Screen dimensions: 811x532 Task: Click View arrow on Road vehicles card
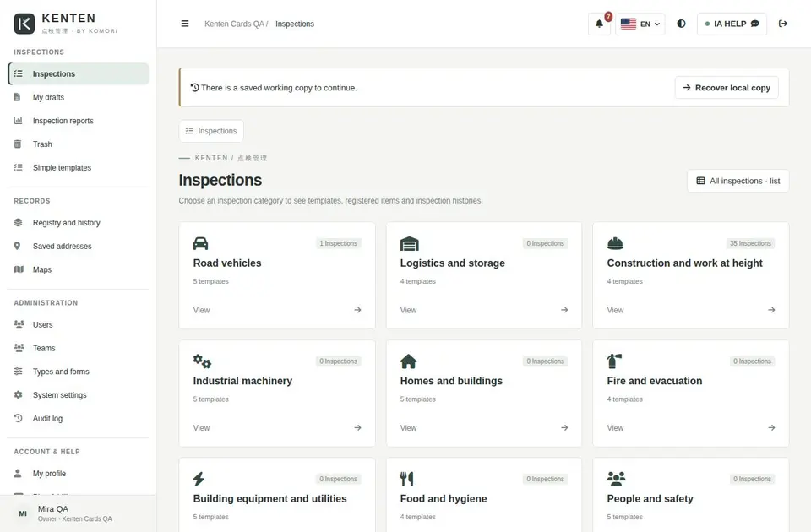tap(357, 310)
